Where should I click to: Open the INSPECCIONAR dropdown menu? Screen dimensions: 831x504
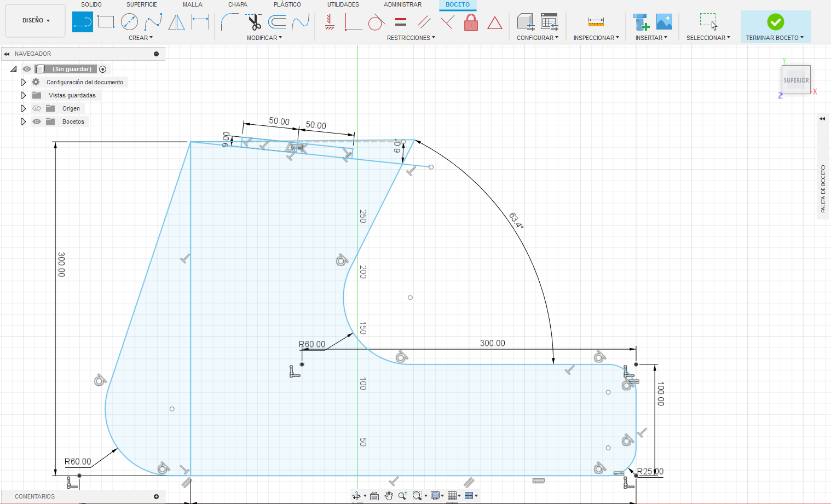596,38
